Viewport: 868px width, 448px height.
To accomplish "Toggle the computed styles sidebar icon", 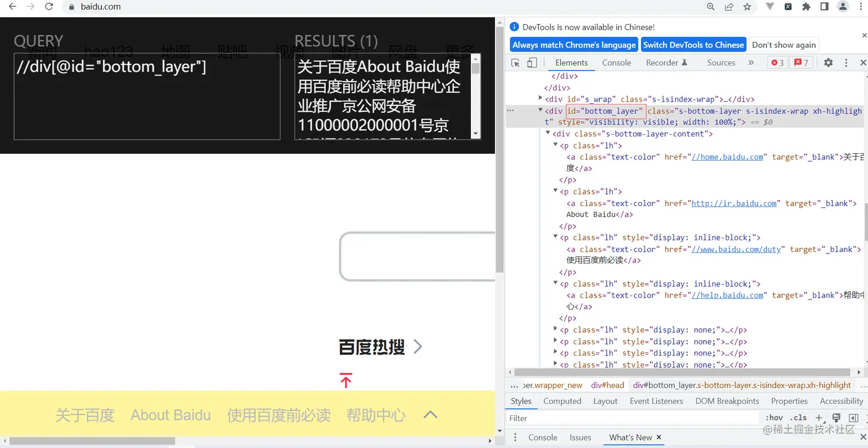I will pyautogui.click(x=854, y=418).
